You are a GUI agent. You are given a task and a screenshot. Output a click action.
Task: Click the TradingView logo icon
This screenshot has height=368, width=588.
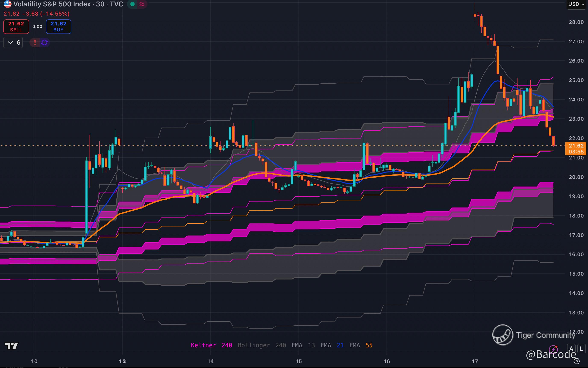(12, 346)
